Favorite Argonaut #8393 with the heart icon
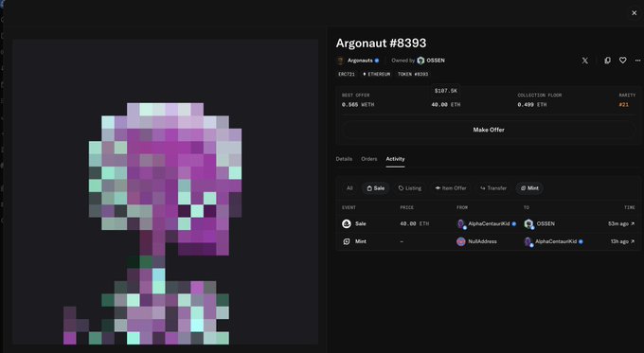This screenshot has height=353, width=644. pyautogui.click(x=622, y=61)
